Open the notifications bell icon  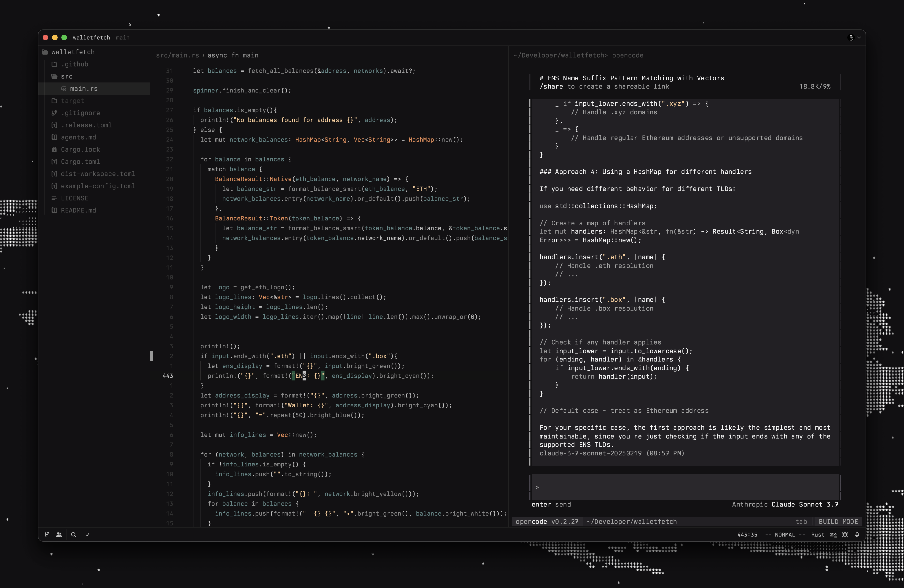click(x=857, y=534)
